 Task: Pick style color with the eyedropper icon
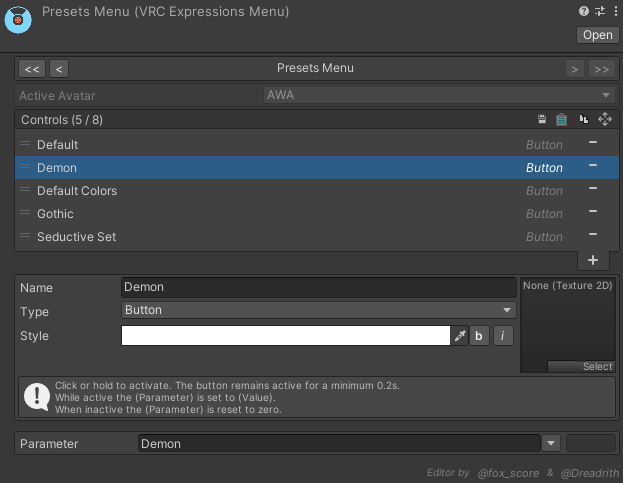(460, 336)
